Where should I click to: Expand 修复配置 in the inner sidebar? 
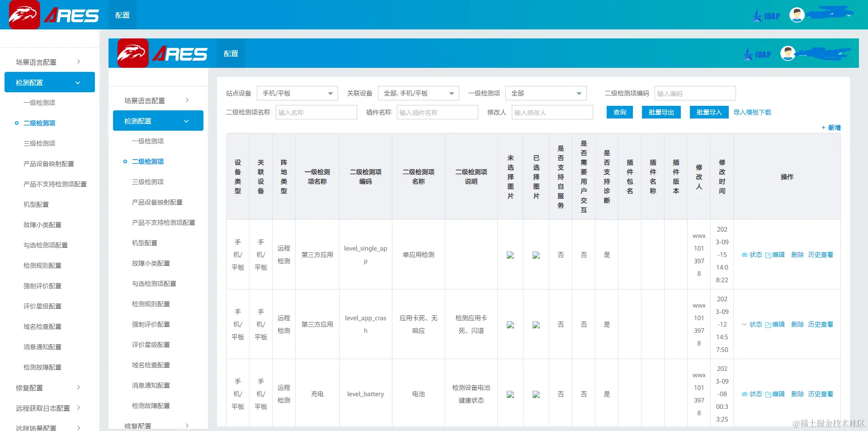(x=158, y=426)
